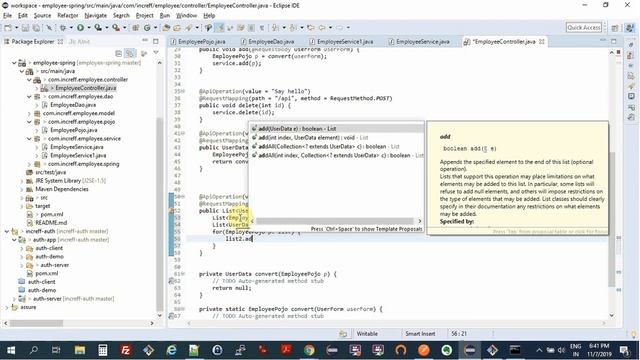Open dropdown next to Debug button

coord(70,28)
